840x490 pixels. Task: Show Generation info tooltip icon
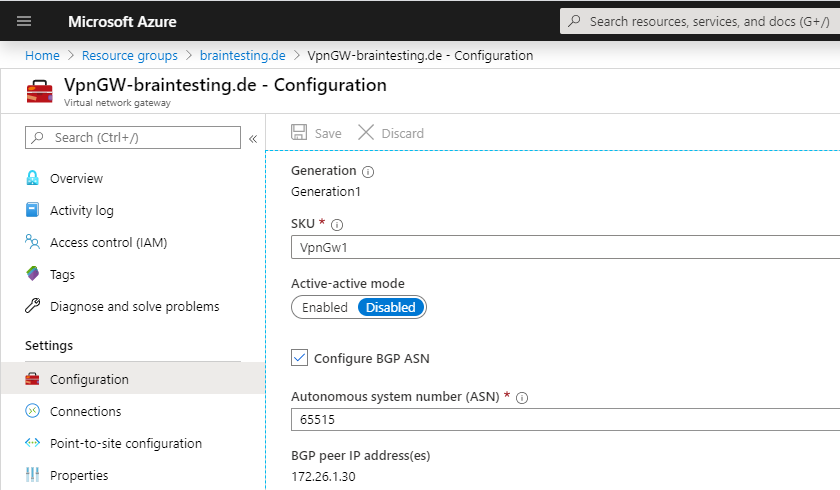[368, 172]
